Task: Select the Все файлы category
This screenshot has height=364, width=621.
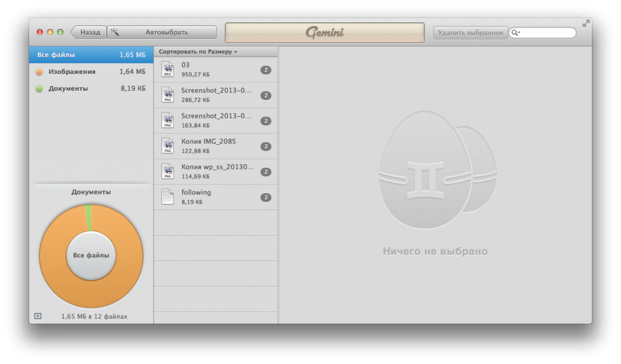Action: point(91,55)
